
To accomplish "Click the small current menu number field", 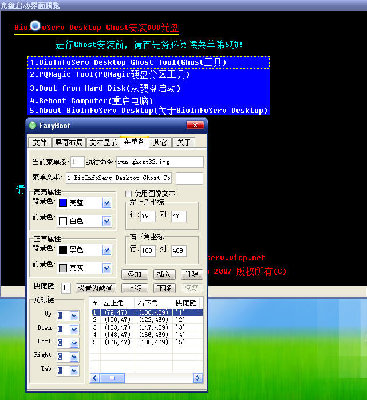I will tap(77, 162).
